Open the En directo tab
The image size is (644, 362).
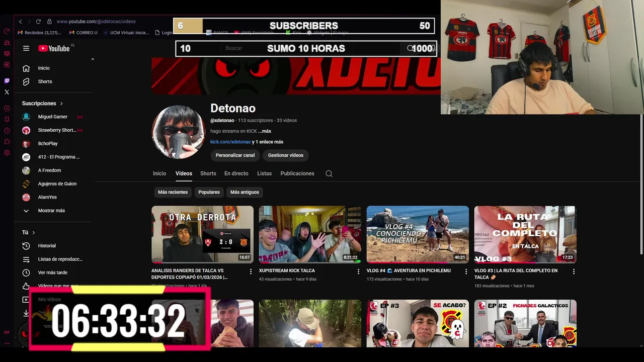pyautogui.click(x=236, y=173)
